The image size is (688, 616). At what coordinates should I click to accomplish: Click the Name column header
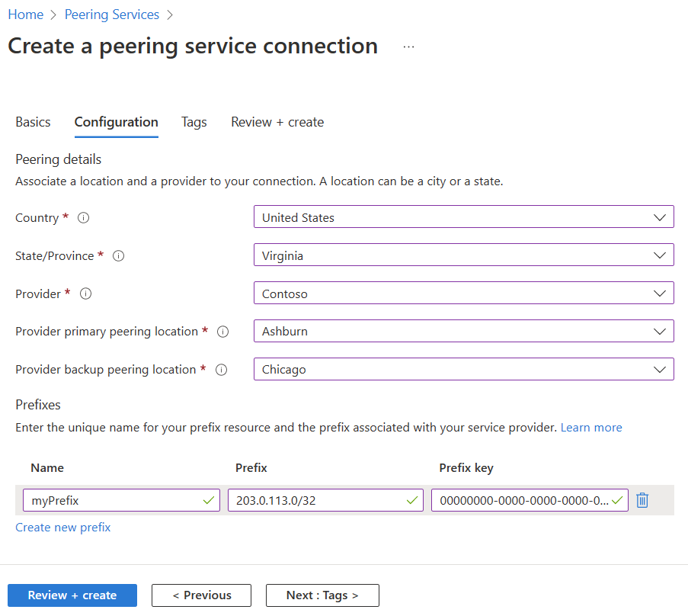pyautogui.click(x=47, y=468)
